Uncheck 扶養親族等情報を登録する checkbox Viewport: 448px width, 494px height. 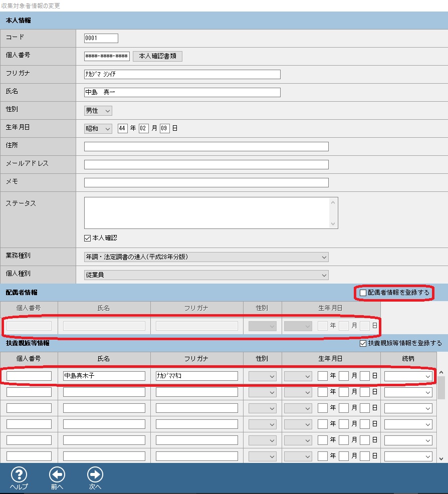363,344
